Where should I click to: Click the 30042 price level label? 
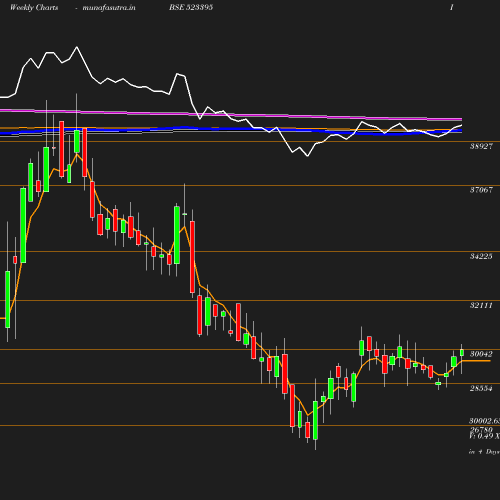pyautogui.click(x=481, y=354)
